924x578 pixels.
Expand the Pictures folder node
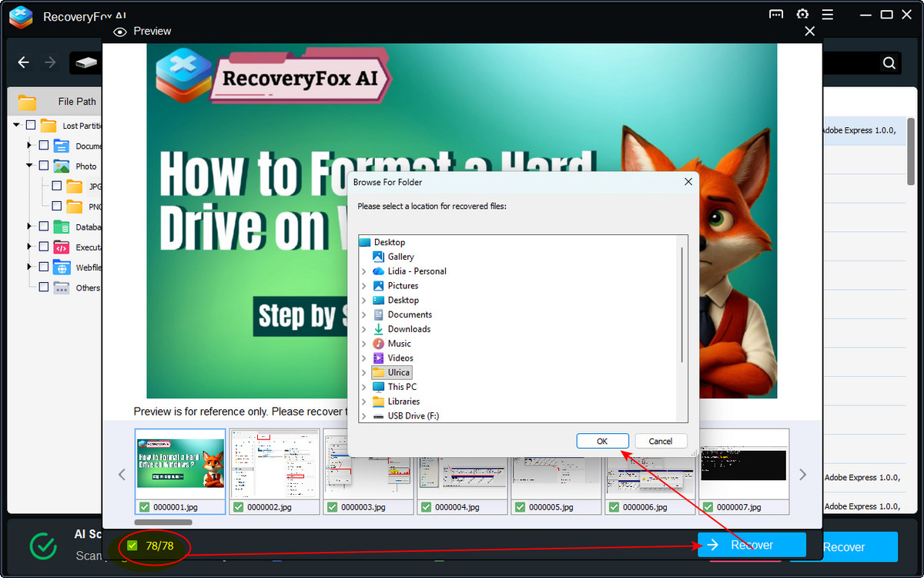pos(363,286)
